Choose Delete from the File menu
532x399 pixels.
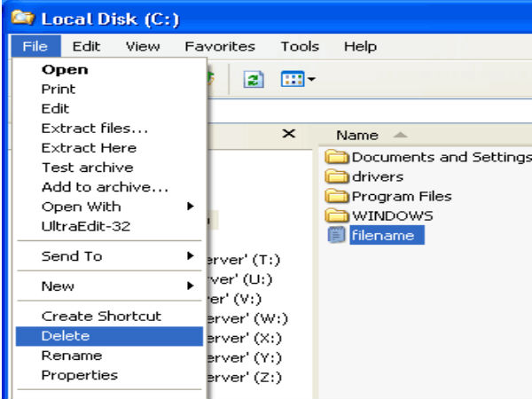tap(66, 336)
